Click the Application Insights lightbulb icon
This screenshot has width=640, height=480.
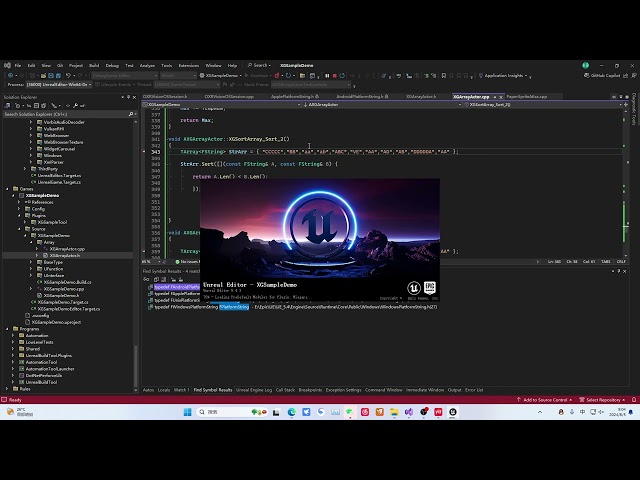(481, 76)
